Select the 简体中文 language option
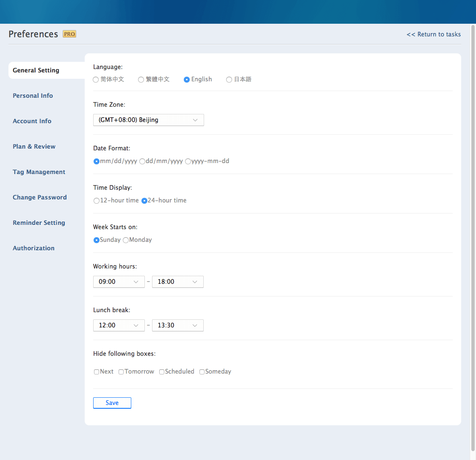476x460 pixels. click(96, 80)
